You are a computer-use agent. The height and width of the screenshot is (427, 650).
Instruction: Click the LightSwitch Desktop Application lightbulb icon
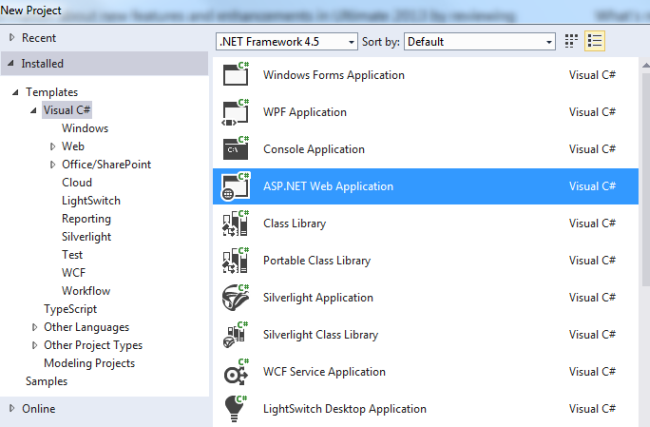[x=236, y=408]
